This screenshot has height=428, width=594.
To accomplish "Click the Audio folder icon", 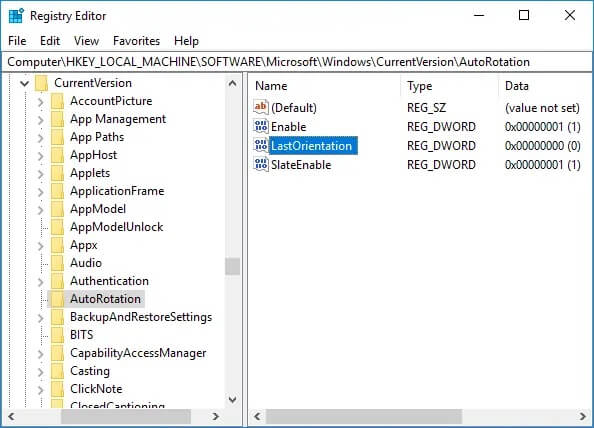I will pos(57,263).
